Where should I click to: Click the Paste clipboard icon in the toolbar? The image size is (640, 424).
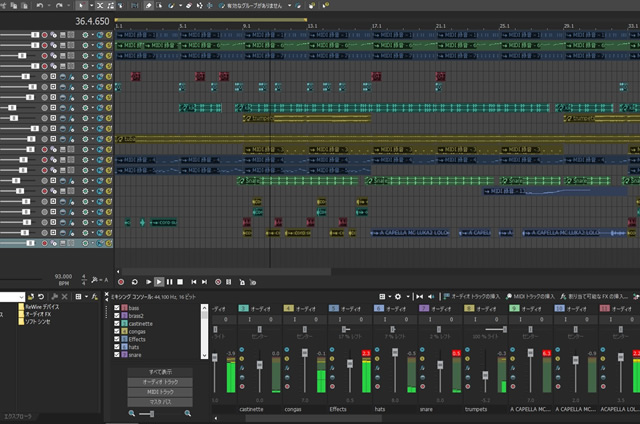coord(24,5)
